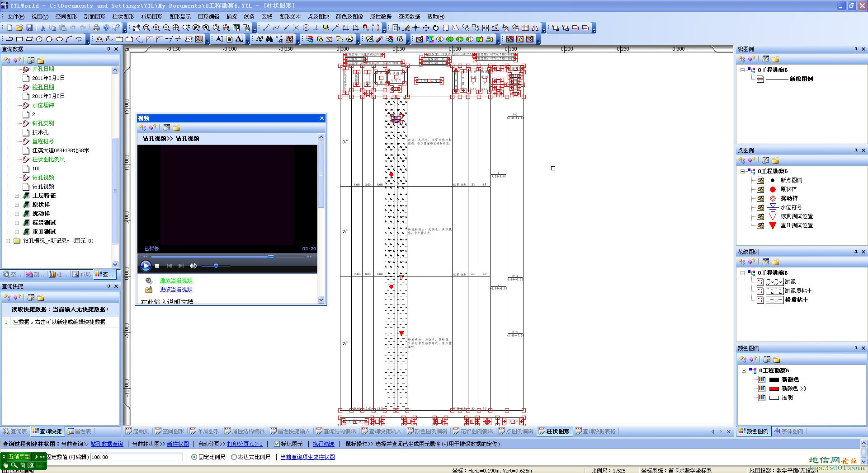Collapse 0工程勘察6 in 颜色图例 panel
This screenshot has height=473, width=868.
click(744, 370)
